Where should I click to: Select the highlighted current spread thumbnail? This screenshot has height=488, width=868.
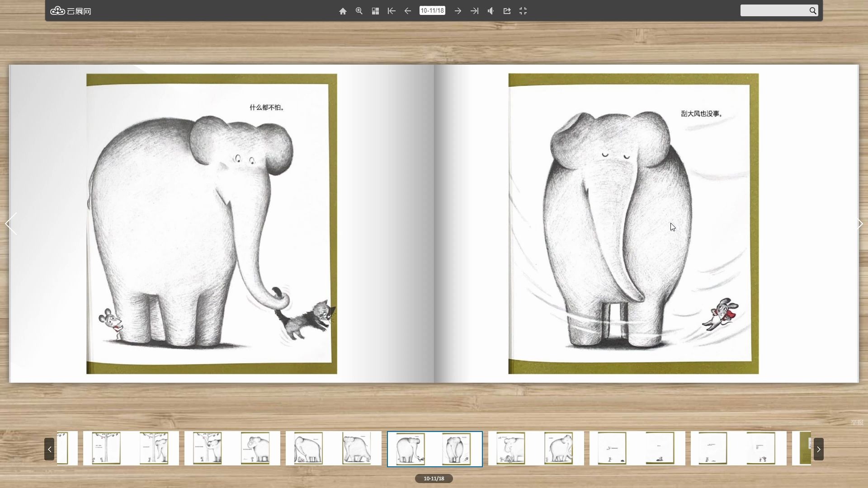[435, 449]
